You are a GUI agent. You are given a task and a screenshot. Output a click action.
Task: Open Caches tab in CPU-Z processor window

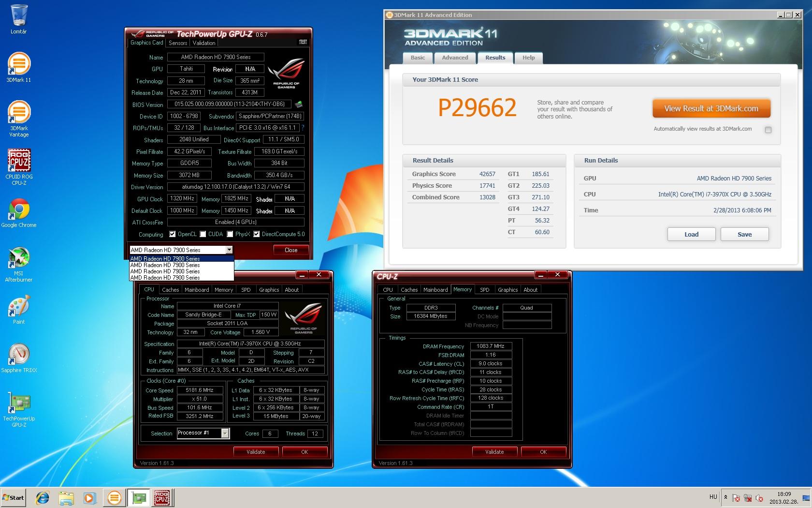click(170, 290)
